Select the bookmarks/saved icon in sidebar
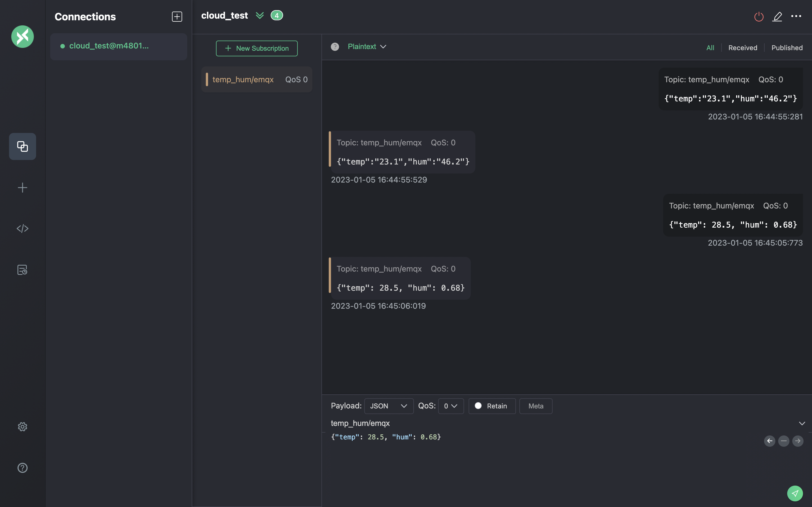The height and width of the screenshot is (507, 812). 22,270
